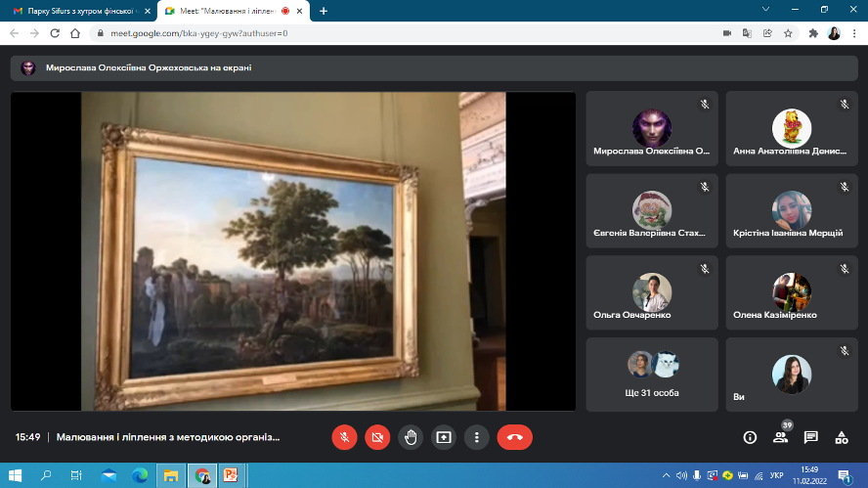Screen dimensions: 868x488
Task: Open Chrome profile avatar
Action: 834,33
